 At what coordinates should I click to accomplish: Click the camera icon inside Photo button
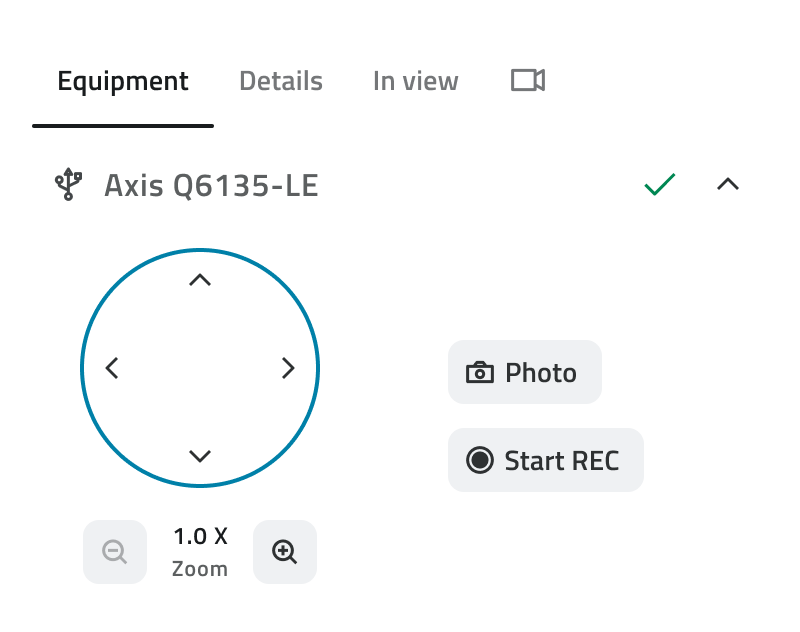480,372
